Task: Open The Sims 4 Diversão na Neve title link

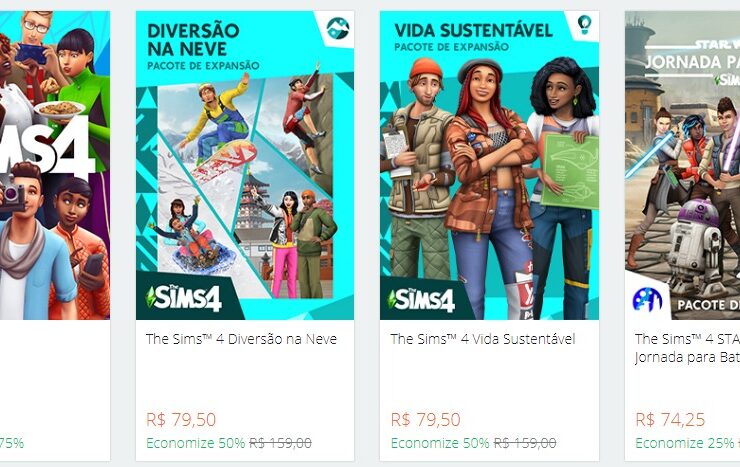Action: click(241, 339)
